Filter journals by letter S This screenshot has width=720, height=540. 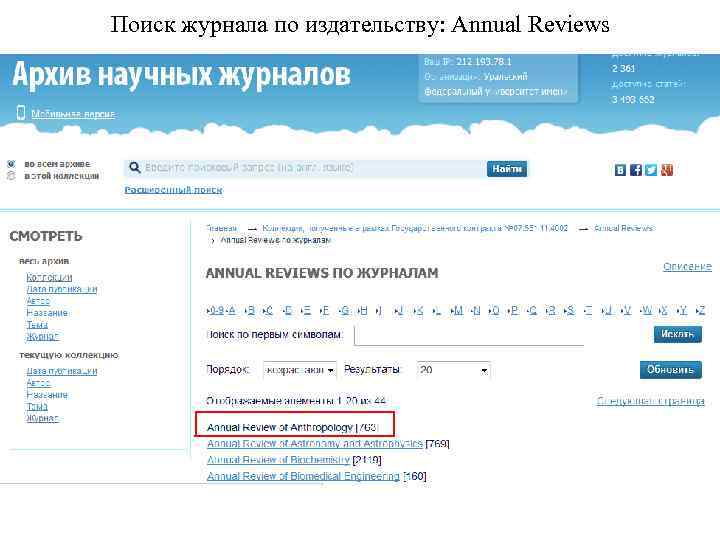[569, 311]
